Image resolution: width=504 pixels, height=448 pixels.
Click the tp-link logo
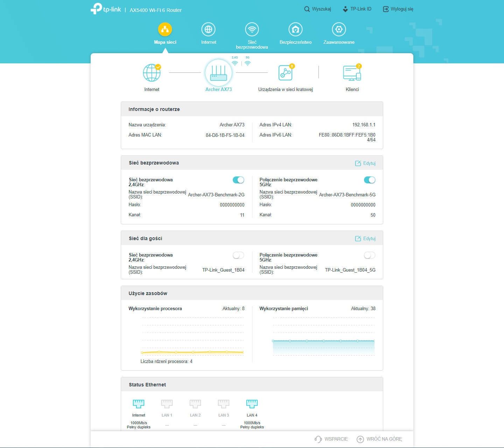(x=106, y=9)
